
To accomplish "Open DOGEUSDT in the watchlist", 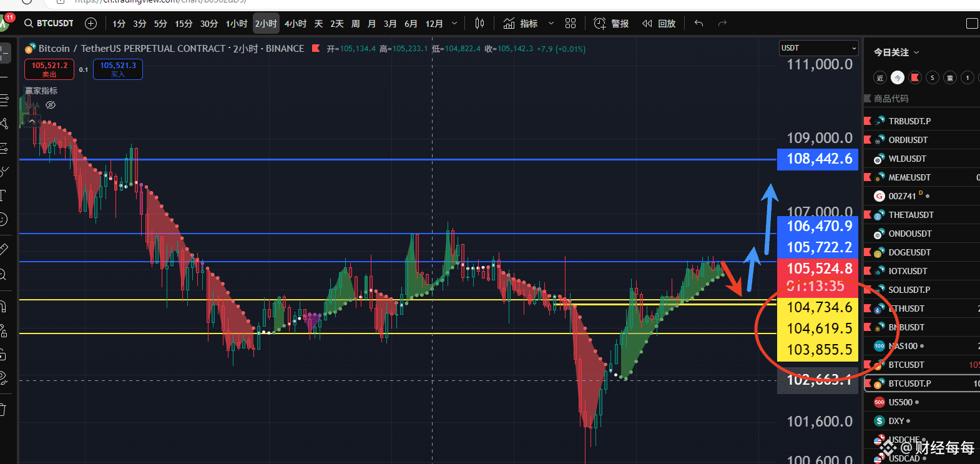I will (x=922, y=252).
